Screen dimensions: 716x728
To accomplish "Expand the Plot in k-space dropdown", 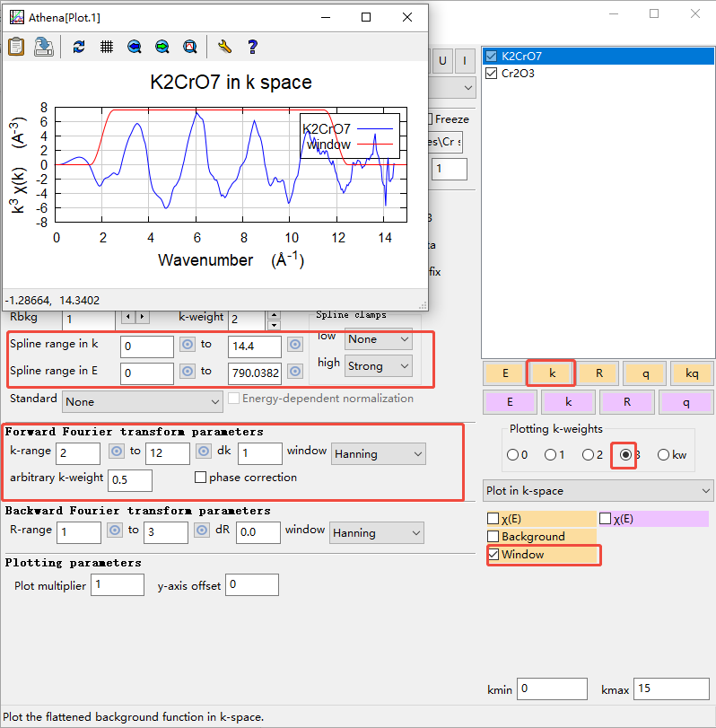I will (x=598, y=491).
